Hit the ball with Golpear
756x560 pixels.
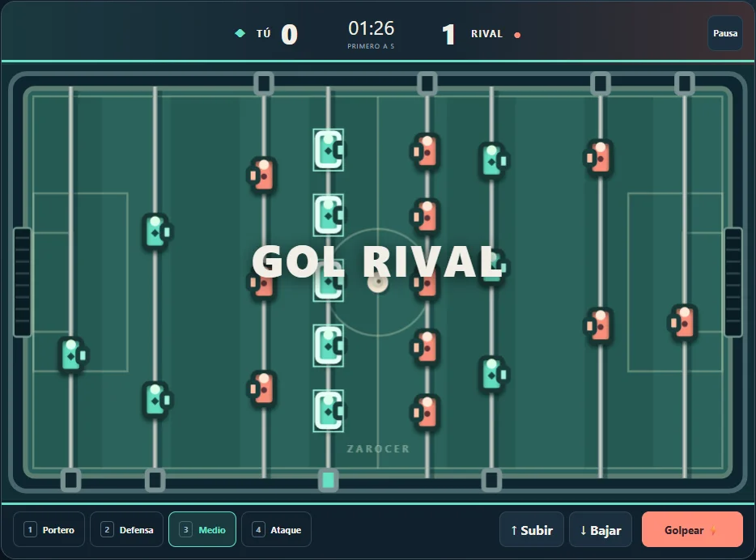692,529
